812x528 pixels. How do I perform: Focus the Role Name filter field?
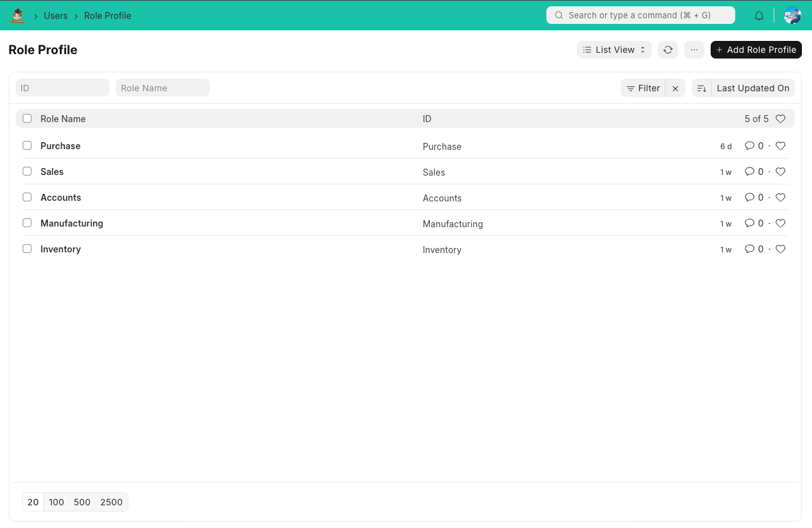point(162,88)
